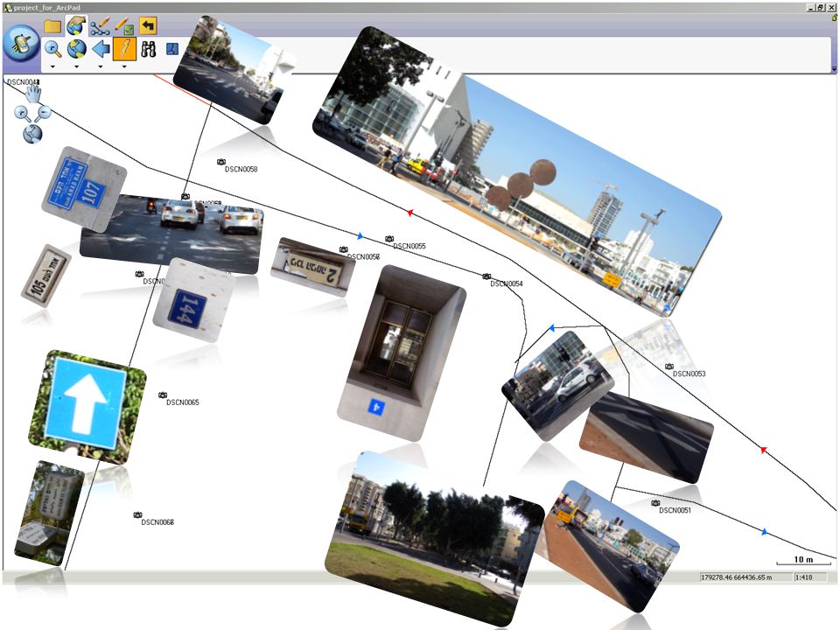Click the camera marker for DSCN0068
This screenshot has width=840, height=630.
tap(137, 514)
